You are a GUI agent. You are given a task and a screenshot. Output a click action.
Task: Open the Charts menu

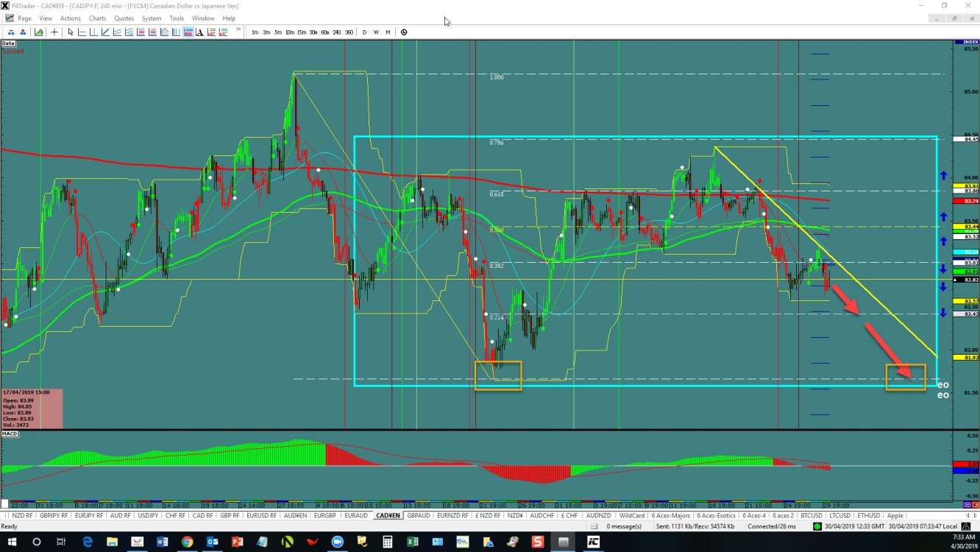(97, 18)
